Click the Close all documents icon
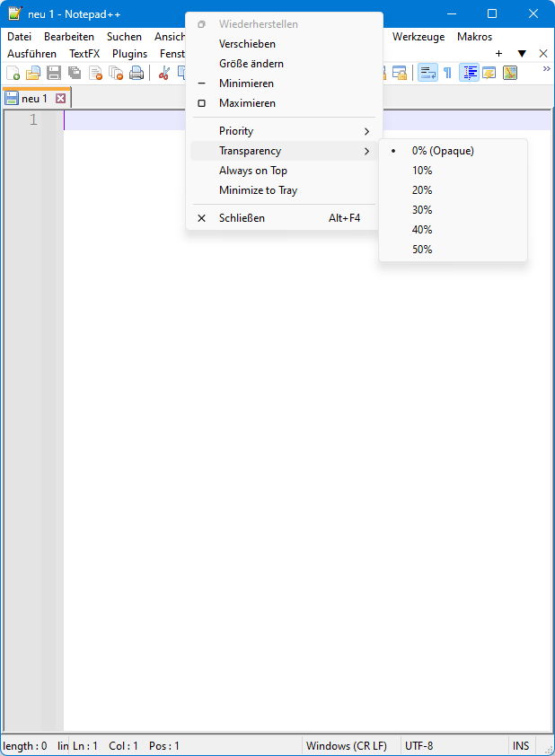555x756 pixels. pyautogui.click(x=116, y=73)
